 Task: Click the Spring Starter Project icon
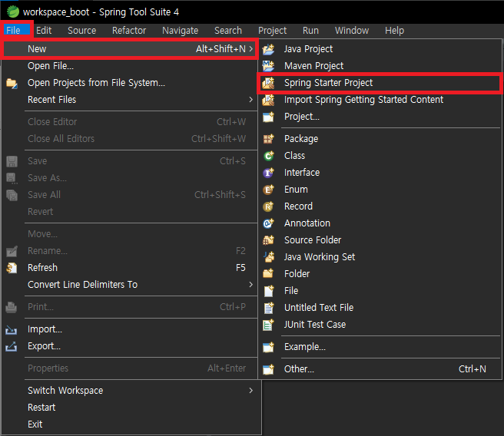[268, 83]
